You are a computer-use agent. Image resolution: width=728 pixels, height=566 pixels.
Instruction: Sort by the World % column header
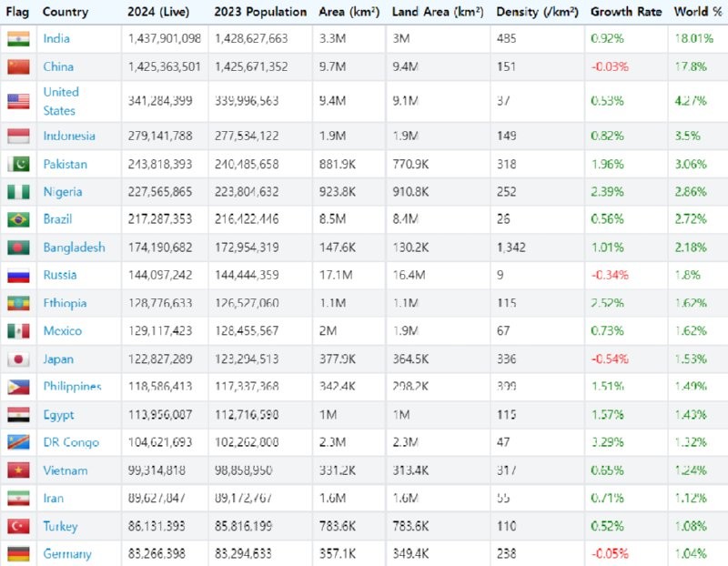[698, 12]
